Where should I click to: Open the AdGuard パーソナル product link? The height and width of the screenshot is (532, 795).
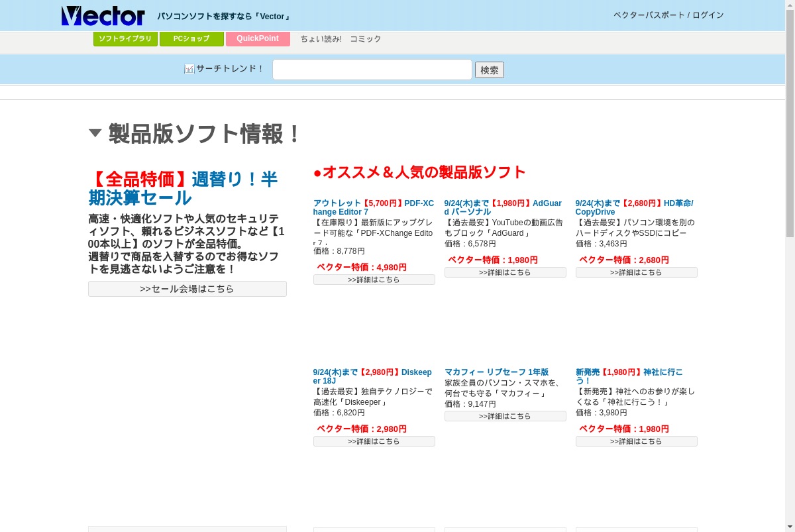coord(503,207)
